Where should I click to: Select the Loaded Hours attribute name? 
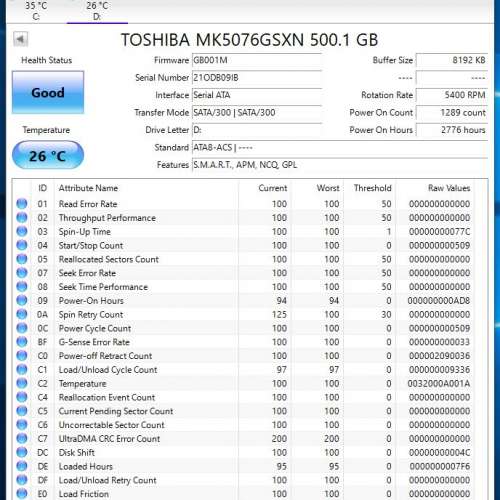(86, 466)
